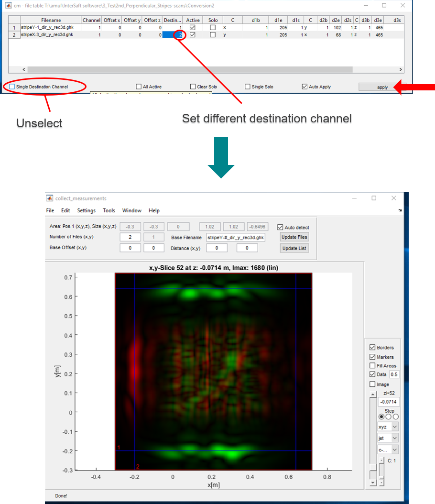Open the Window menu

[132, 210]
